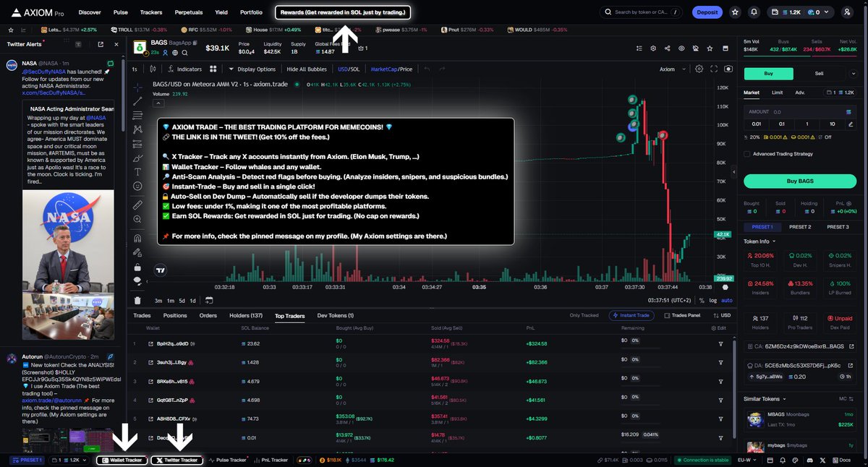This screenshot has height=467, width=868.
Task: Open Wallet Tracker in bottom bar
Action: (x=122, y=460)
